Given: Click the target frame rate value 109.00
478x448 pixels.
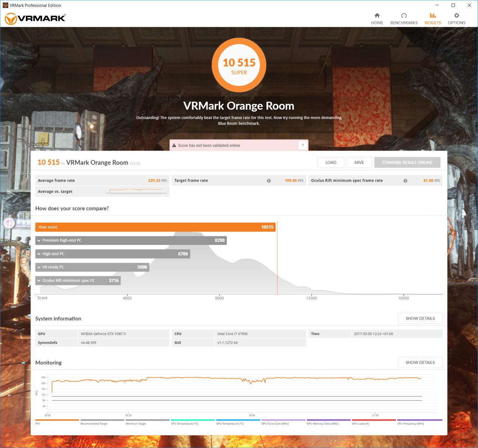Looking at the screenshot, I should coord(291,181).
